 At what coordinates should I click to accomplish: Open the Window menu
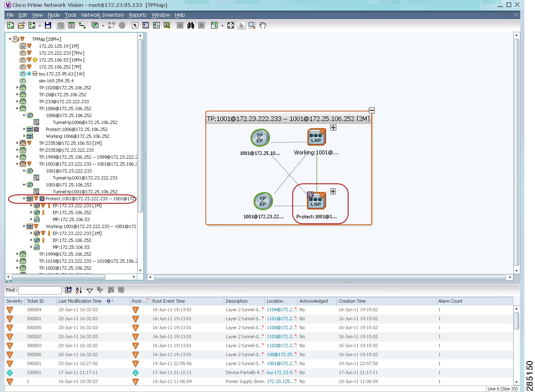(x=161, y=15)
